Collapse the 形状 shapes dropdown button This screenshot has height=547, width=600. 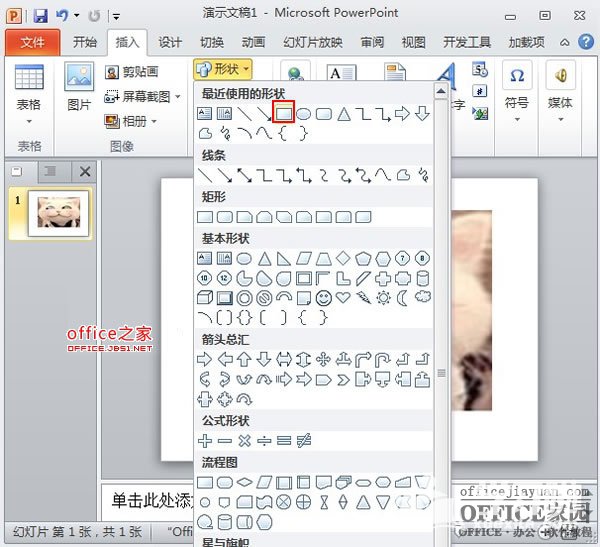(x=223, y=69)
